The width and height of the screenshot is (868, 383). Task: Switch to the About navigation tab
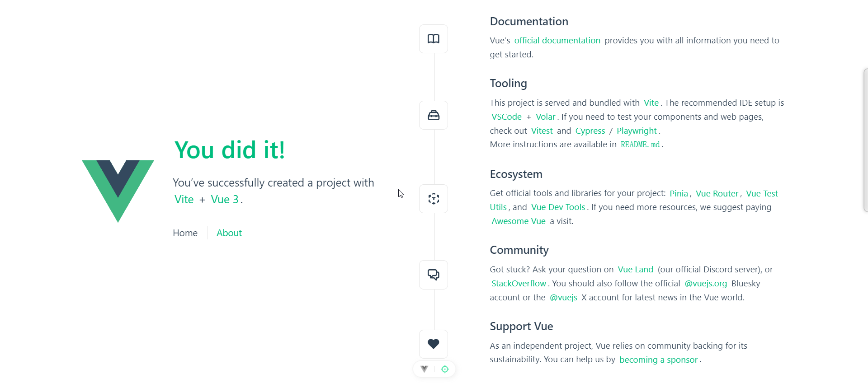click(x=229, y=233)
